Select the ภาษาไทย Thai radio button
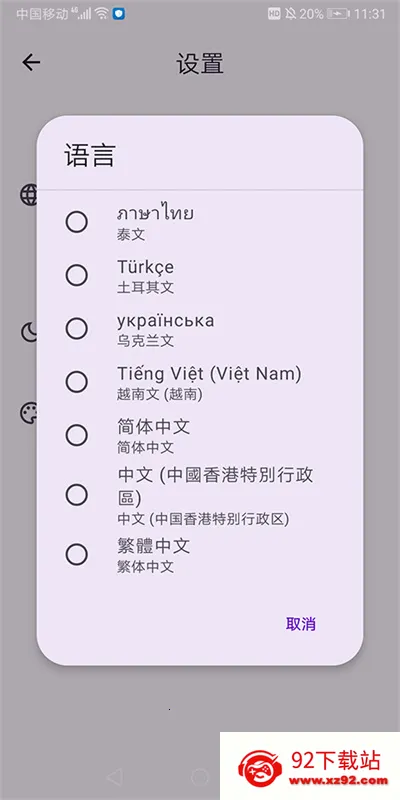The image size is (400, 800). pyautogui.click(x=77, y=222)
